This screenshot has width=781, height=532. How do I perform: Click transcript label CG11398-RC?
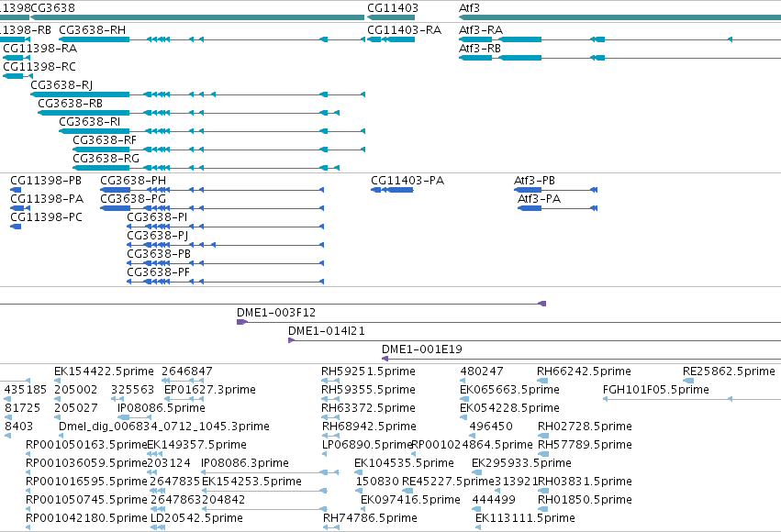click(x=39, y=67)
